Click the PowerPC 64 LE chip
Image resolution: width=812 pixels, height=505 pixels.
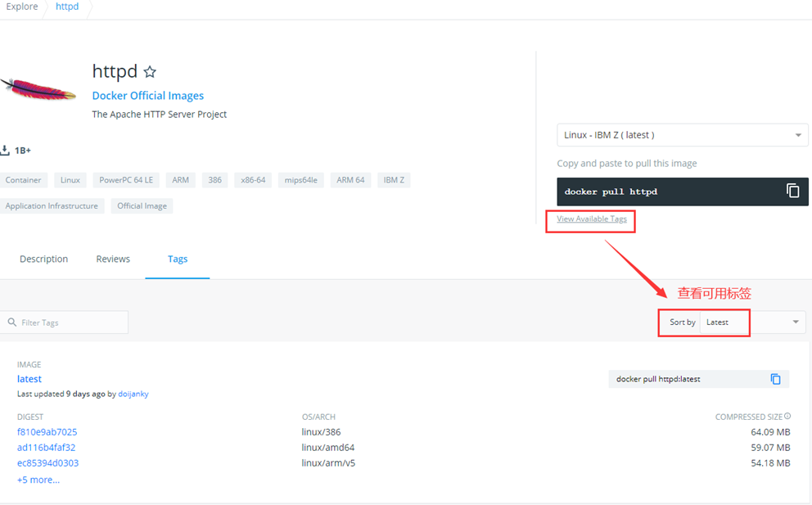[x=126, y=180]
